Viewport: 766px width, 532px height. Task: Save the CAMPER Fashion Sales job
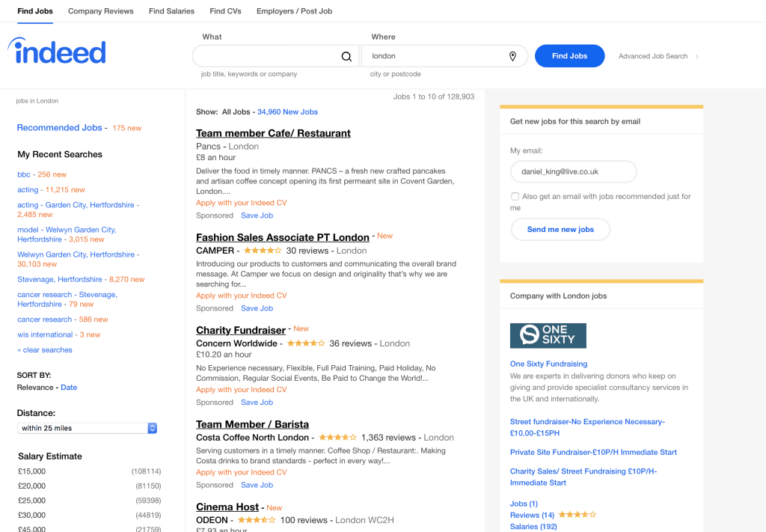point(257,308)
